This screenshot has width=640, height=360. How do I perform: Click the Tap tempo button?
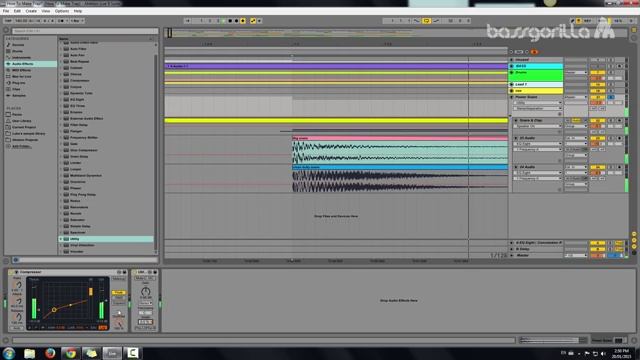click(8, 21)
